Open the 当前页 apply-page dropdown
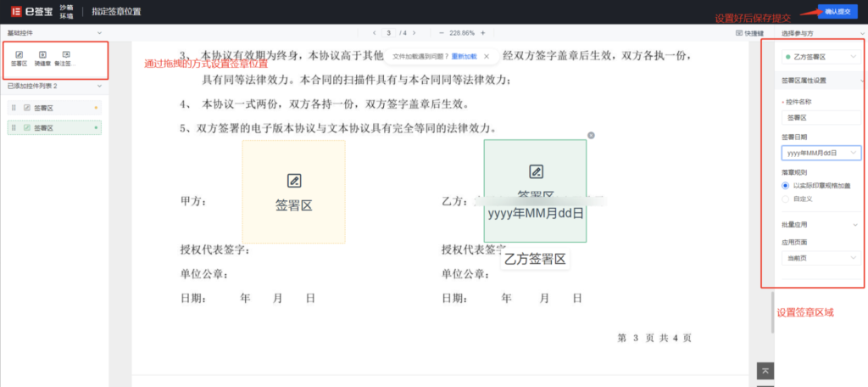 [x=821, y=256]
